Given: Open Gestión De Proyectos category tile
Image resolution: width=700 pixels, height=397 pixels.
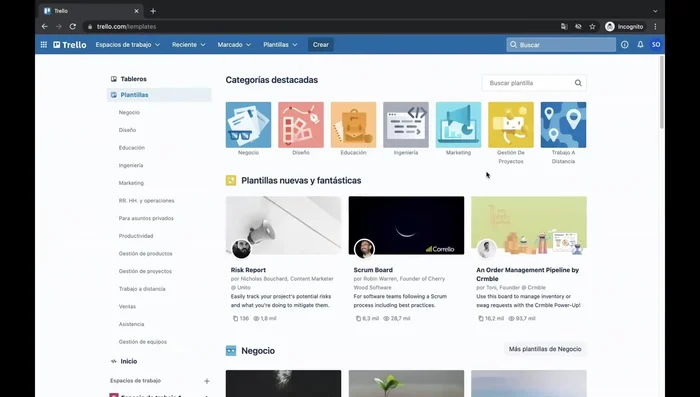Looking at the screenshot, I should pyautogui.click(x=511, y=125).
